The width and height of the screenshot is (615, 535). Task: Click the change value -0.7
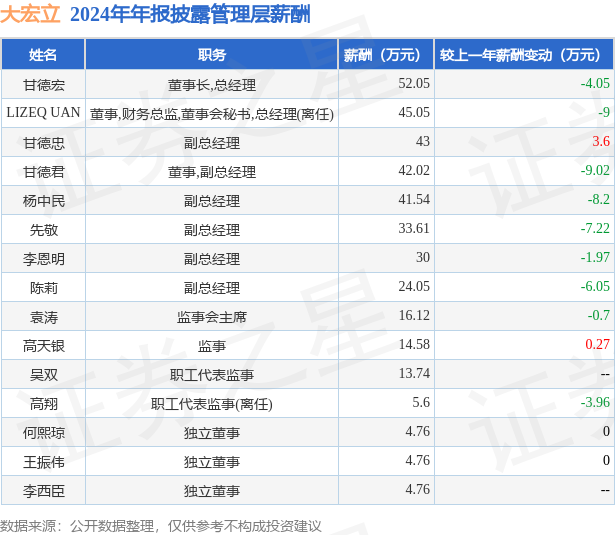(599, 315)
